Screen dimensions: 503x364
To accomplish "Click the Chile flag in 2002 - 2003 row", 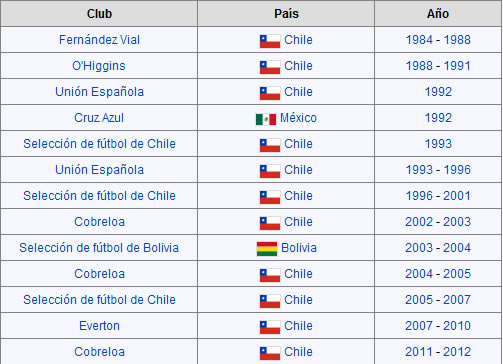I will tap(270, 223).
